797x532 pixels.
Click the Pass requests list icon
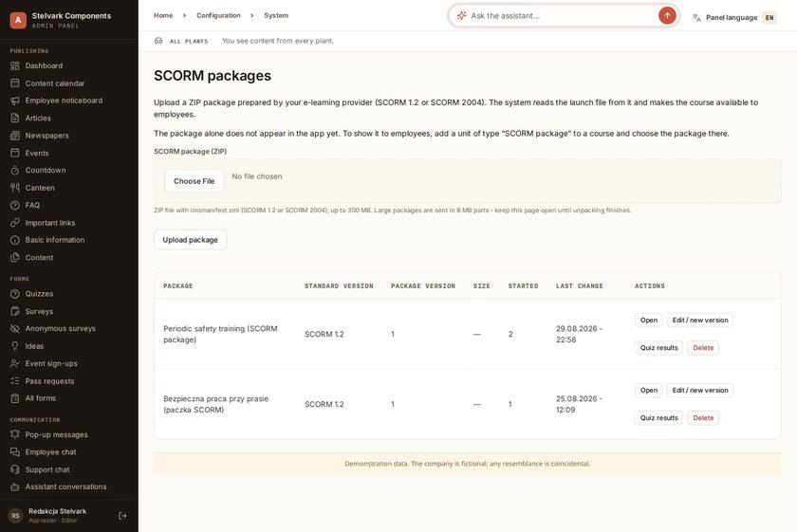pyautogui.click(x=15, y=380)
